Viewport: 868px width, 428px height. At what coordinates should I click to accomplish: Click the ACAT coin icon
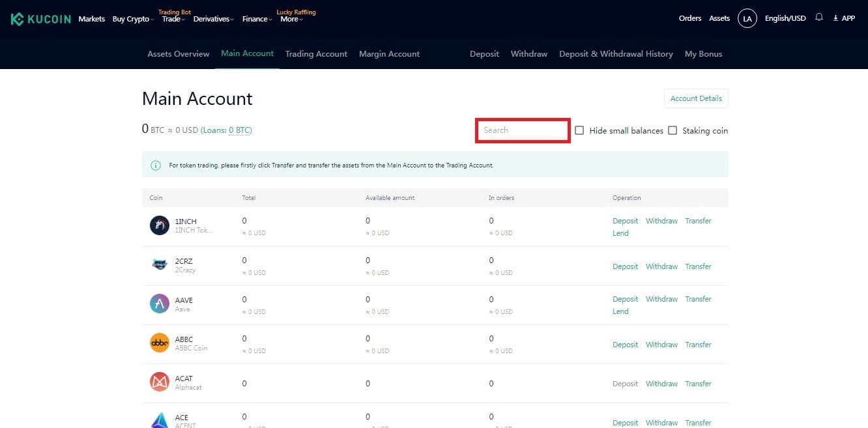[x=160, y=382]
